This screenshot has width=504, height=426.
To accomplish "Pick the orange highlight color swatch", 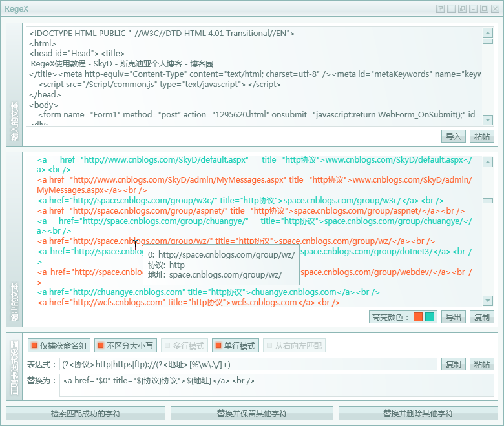I will (418, 317).
